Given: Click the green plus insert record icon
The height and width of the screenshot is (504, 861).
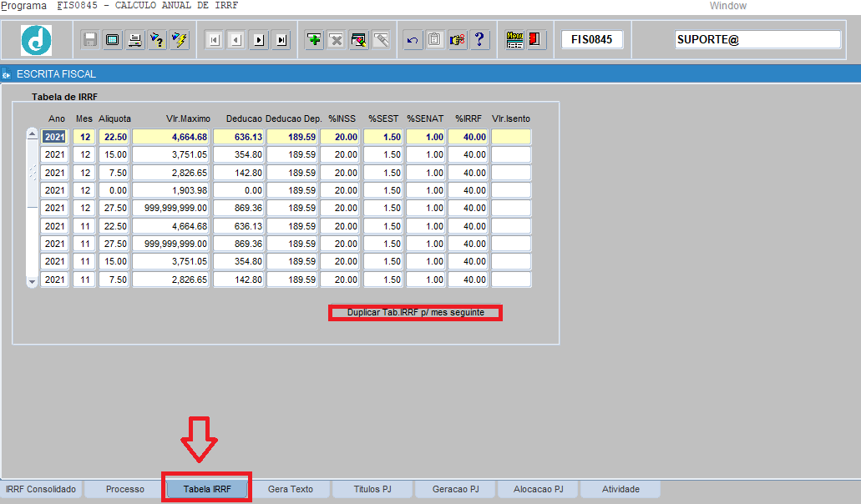Looking at the screenshot, I should tap(314, 40).
